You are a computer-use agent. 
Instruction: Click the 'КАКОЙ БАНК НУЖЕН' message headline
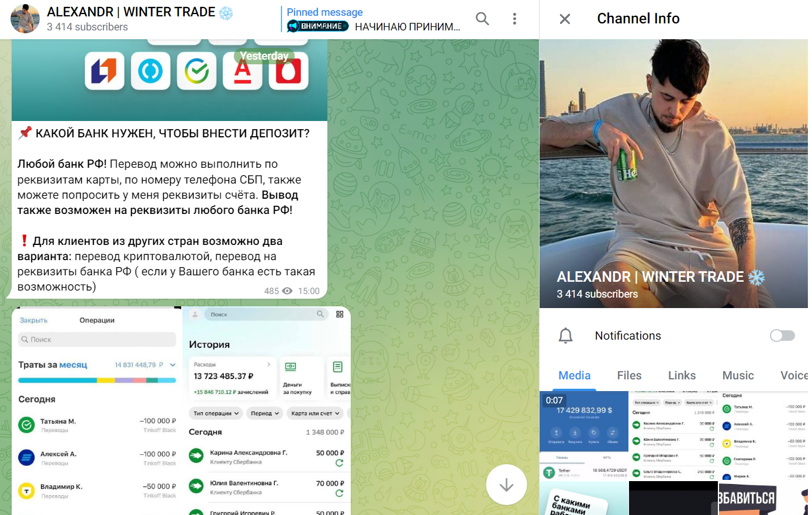172,133
